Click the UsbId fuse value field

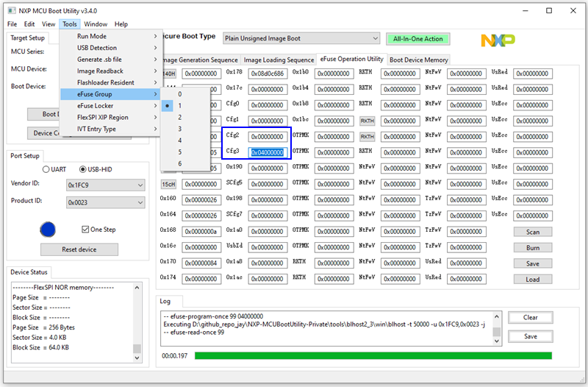pyautogui.click(x=268, y=247)
